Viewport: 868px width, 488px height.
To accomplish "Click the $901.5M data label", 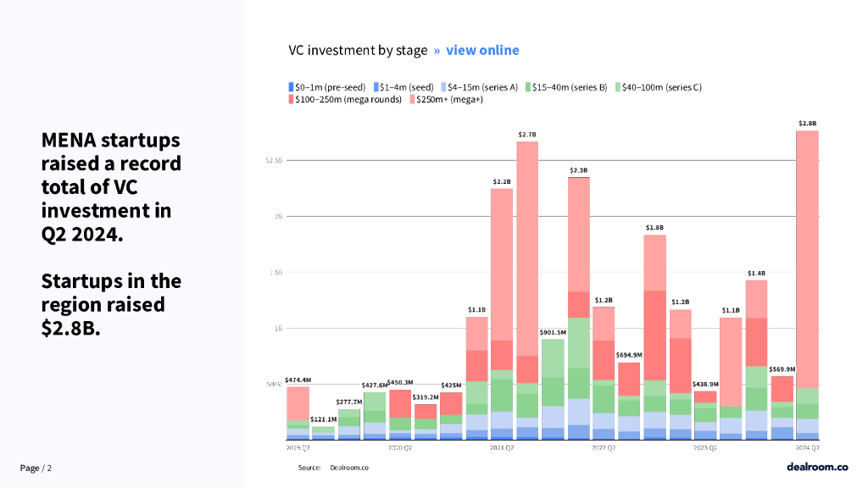I will click(553, 332).
